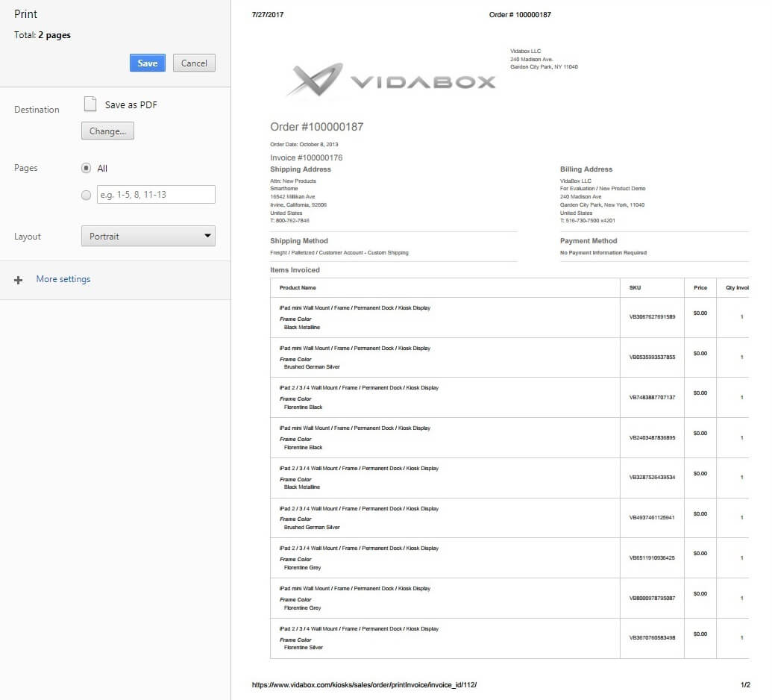Click SKU VB8000978795087 cell
This screenshot has width=772, height=700.
point(652,598)
